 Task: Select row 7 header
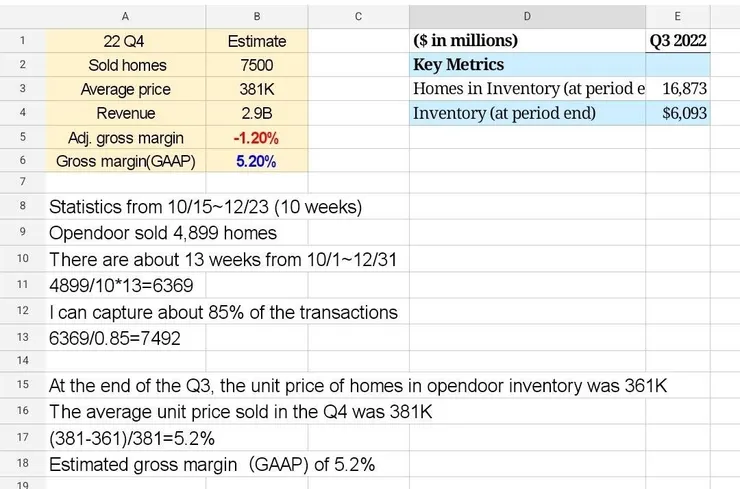click(22, 182)
